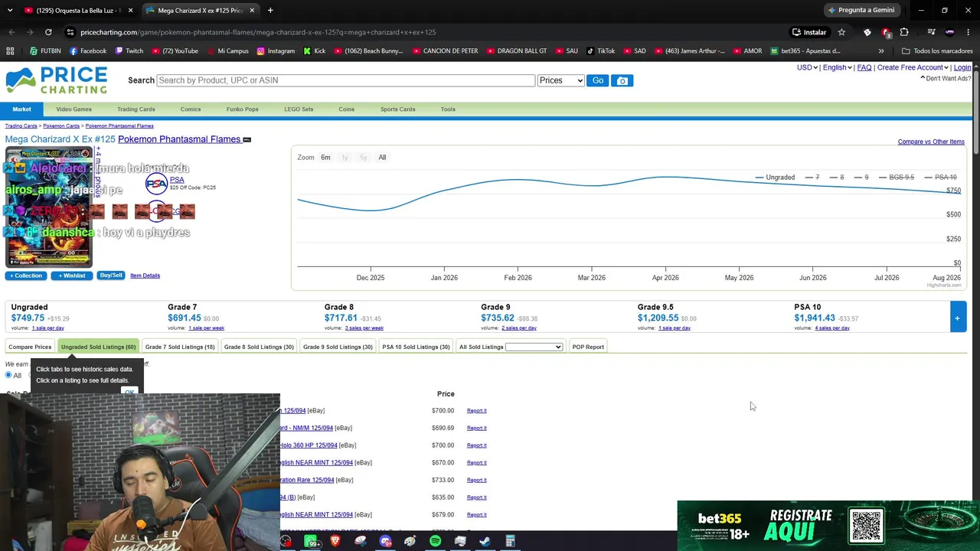Reload the current browser page

(x=48, y=32)
